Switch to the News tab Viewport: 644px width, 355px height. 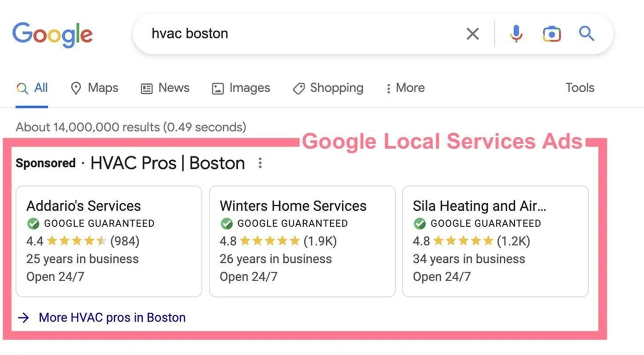click(165, 88)
